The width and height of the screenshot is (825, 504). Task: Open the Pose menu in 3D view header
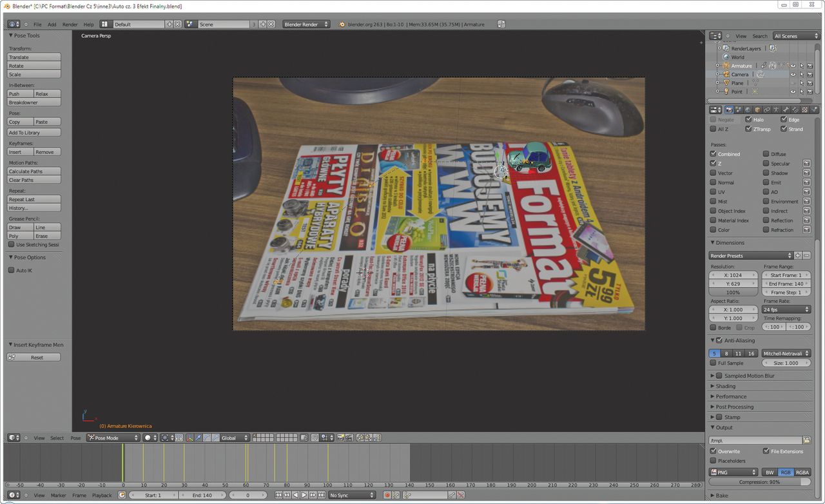point(75,438)
